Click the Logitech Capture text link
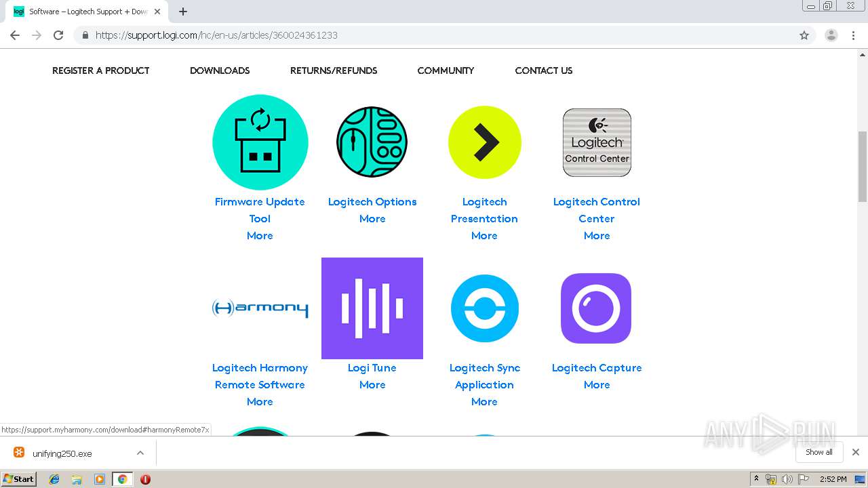868x488 pixels. tap(597, 368)
